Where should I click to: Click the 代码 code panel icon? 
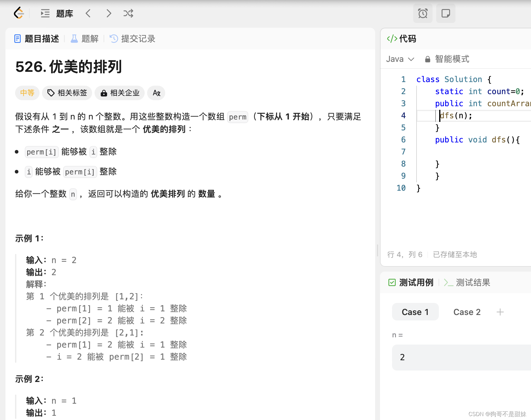click(x=392, y=39)
